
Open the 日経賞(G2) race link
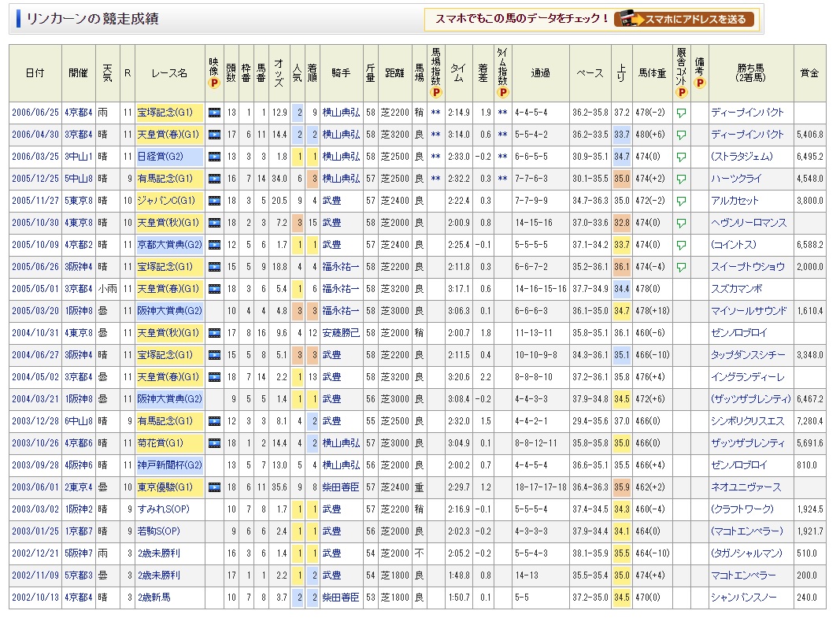(x=160, y=157)
